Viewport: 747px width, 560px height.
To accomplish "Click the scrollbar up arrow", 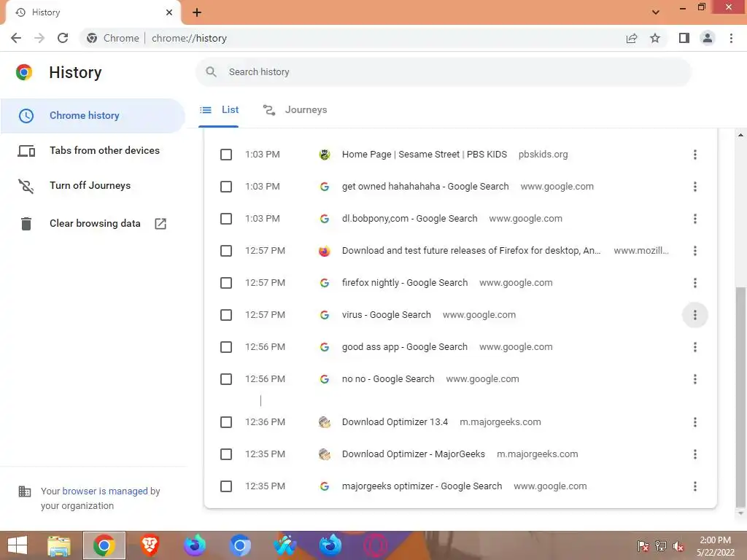I will (740, 135).
